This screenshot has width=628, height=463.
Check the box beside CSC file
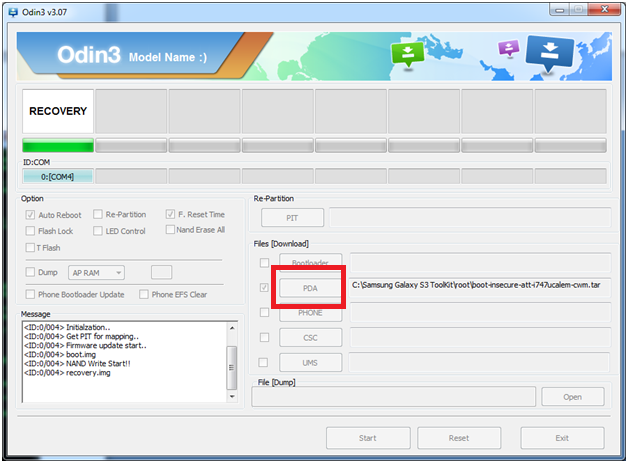(x=264, y=338)
